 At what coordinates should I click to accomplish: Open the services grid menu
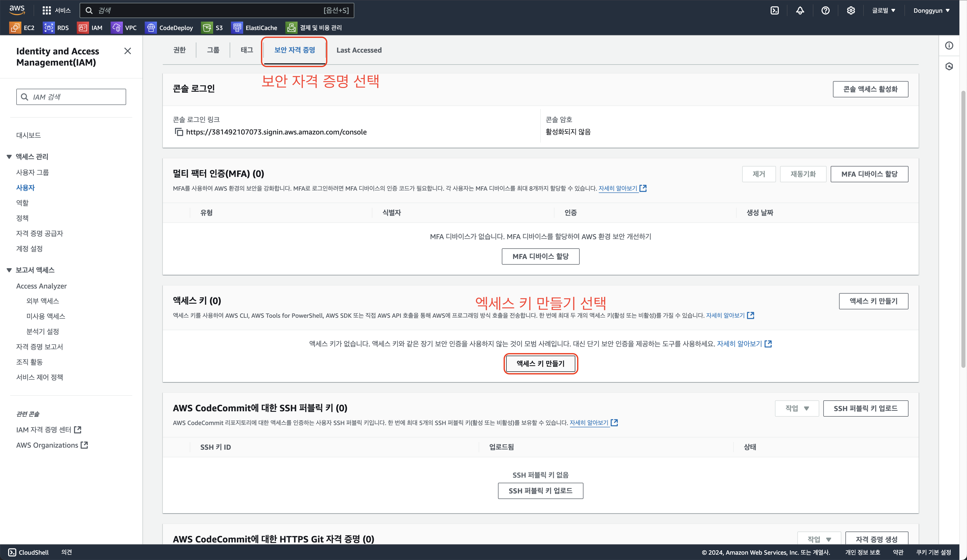(47, 10)
